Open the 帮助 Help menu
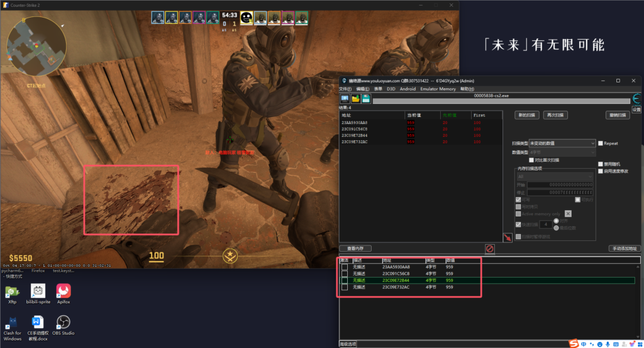This screenshot has height=348, width=644. pos(467,89)
